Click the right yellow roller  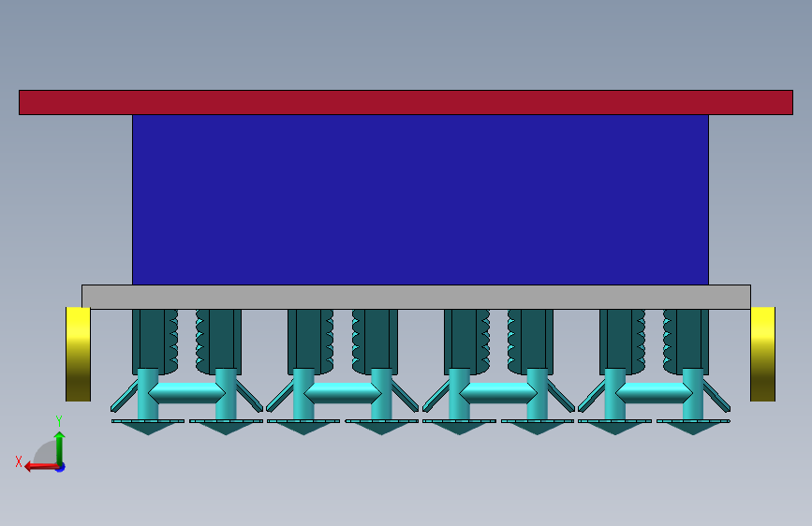[x=762, y=354]
